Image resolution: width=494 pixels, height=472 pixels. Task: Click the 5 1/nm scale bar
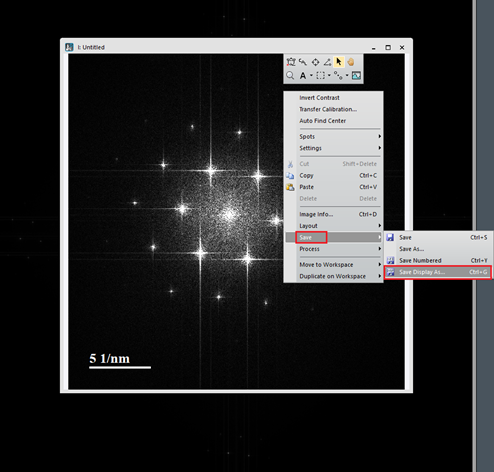coord(120,361)
